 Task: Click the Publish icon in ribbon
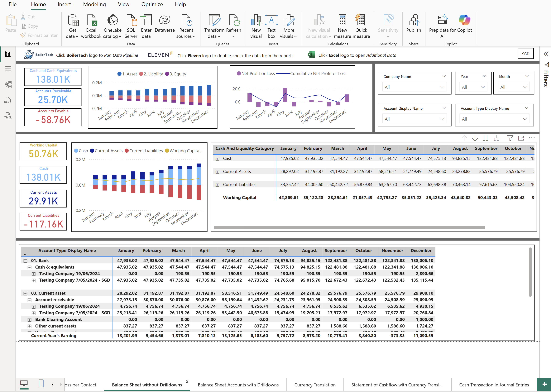pos(413,20)
